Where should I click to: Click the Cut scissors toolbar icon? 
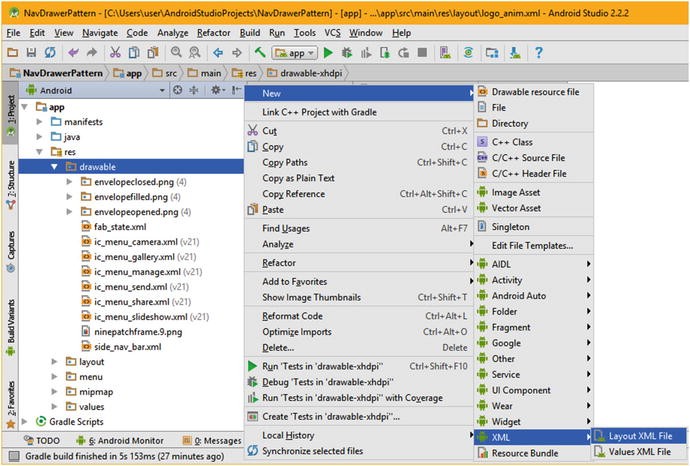tap(115, 53)
